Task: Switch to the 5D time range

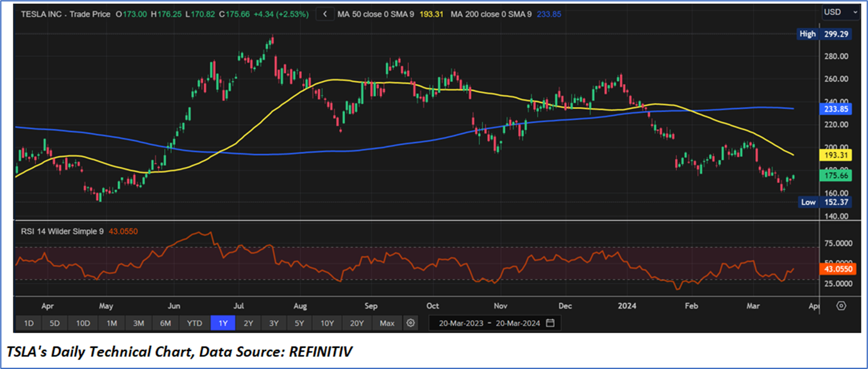Action: (55, 323)
